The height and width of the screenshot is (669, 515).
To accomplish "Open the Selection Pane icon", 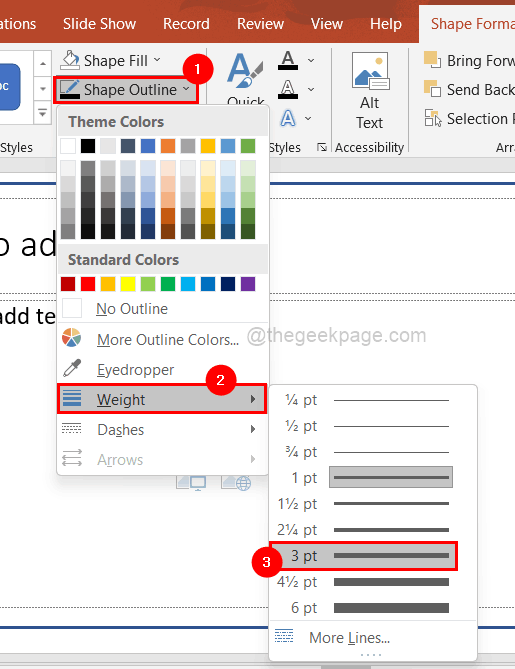I will (433, 118).
